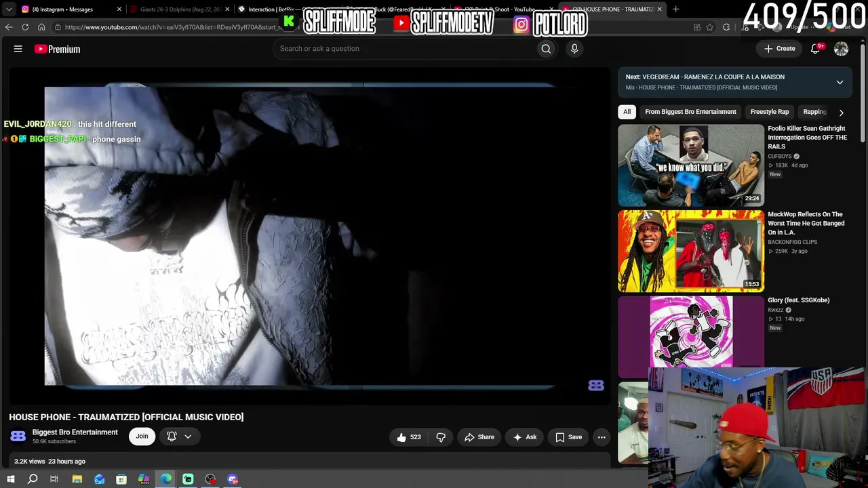
Task: Focus the YouTube search box
Action: (404, 49)
